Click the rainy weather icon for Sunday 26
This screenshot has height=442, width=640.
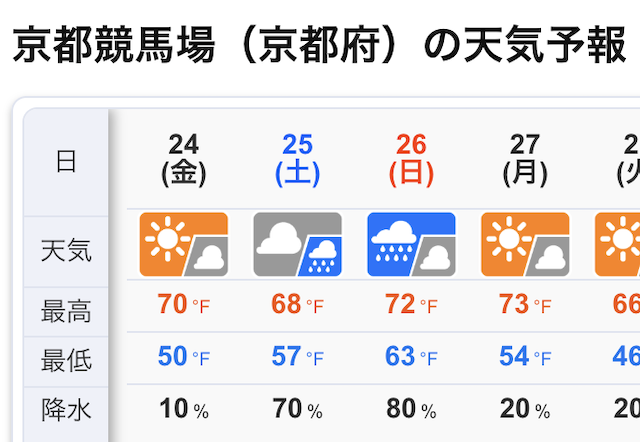(411, 244)
